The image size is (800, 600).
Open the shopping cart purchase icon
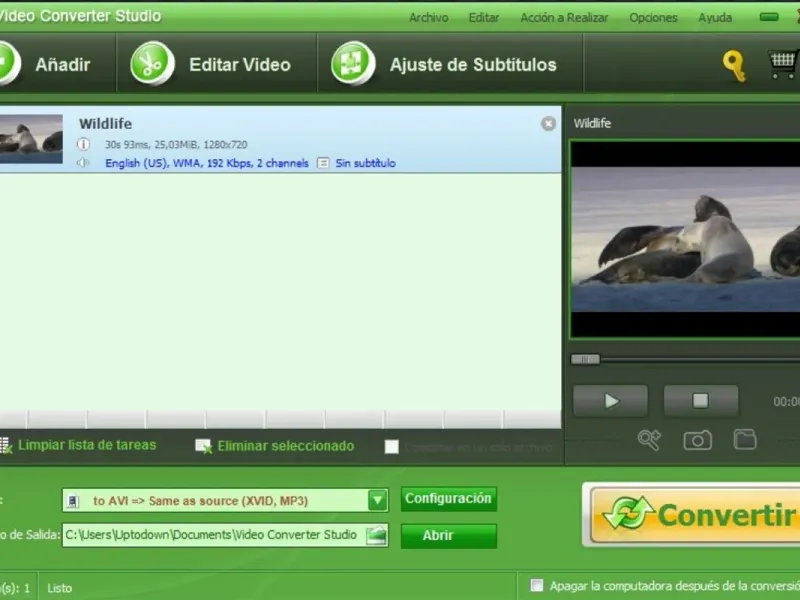tap(783, 65)
